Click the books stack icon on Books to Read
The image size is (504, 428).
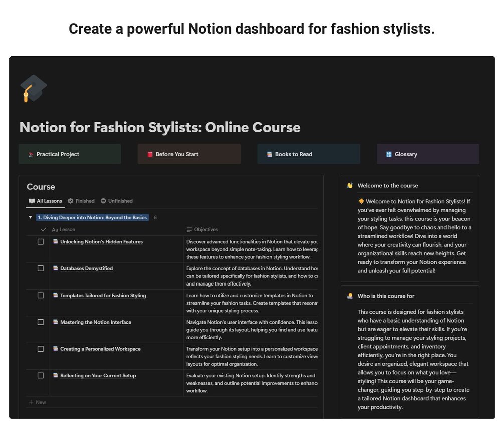pyautogui.click(x=270, y=154)
